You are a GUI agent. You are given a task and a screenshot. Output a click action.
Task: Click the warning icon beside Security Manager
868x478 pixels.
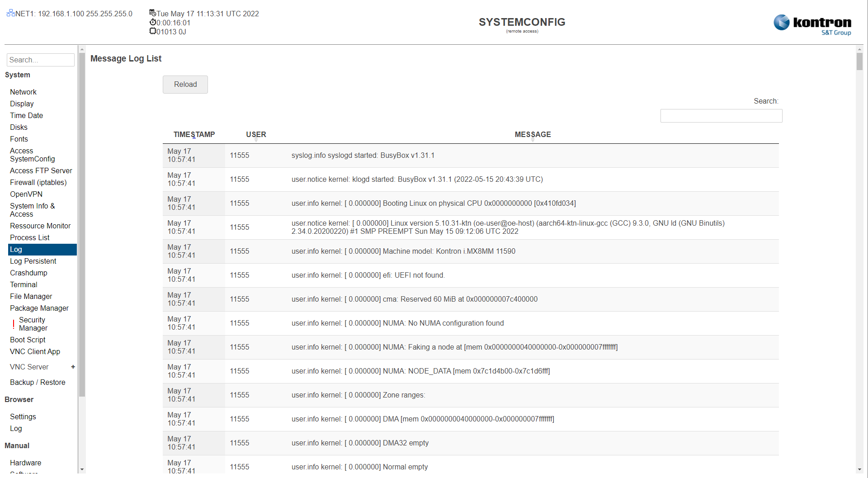[x=13, y=324]
